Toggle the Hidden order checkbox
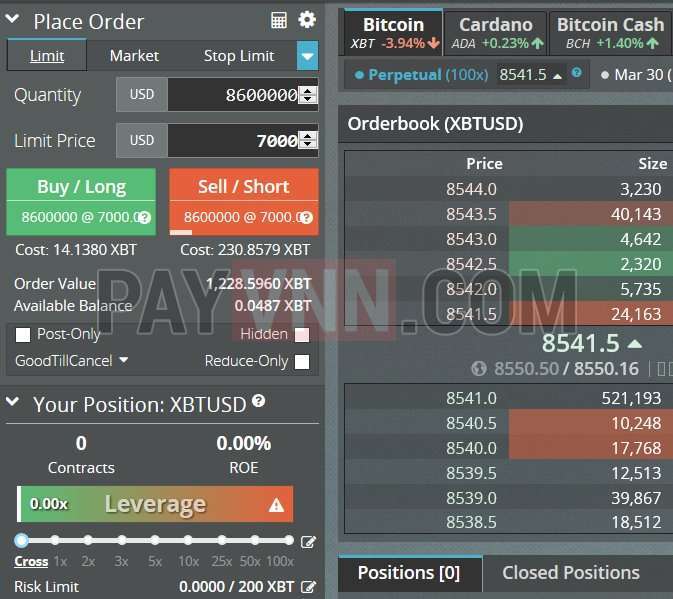Image resolution: width=673 pixels, height=599 pixels. (x=301, y=334)
